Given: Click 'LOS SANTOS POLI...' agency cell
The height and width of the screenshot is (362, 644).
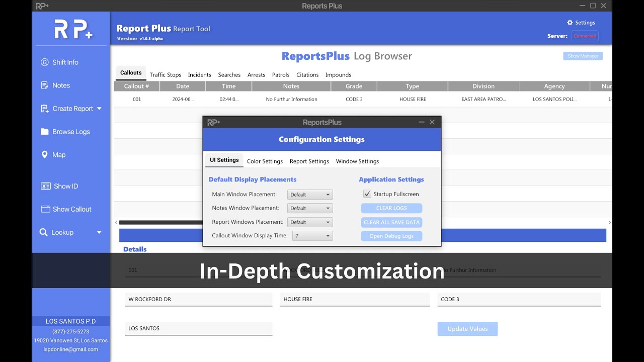Looking at the screenshot, I should pyautogui.click(x=554, y=100).
